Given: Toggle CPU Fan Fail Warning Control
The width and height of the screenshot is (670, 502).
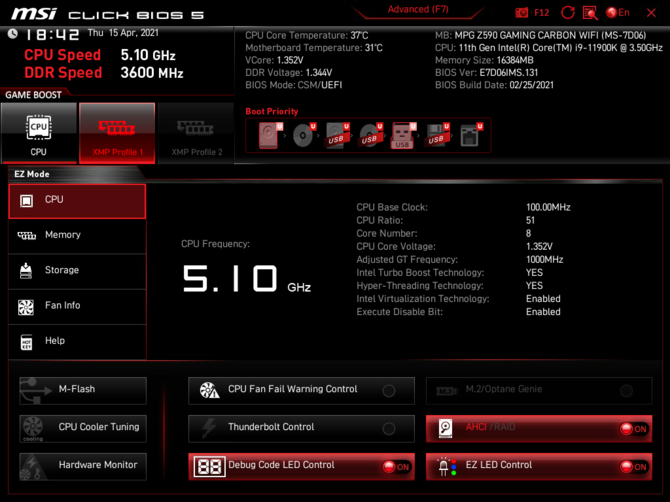Looking at the screenshot, I should coord(389,390).
